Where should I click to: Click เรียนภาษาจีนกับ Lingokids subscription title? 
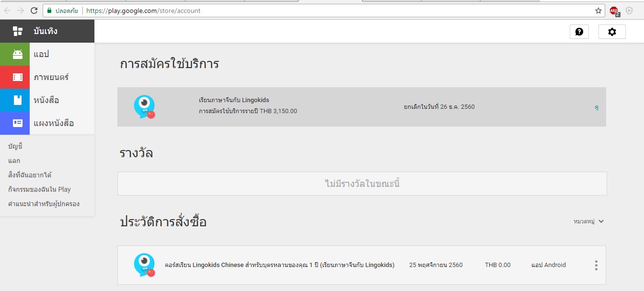pos(234,100)
